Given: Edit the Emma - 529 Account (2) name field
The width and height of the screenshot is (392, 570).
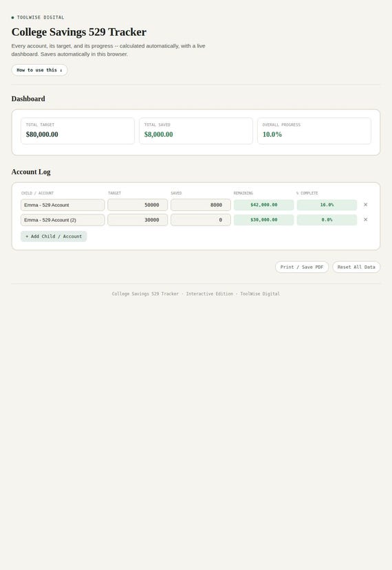Looking at the screenshot, I should coord(63,220).
